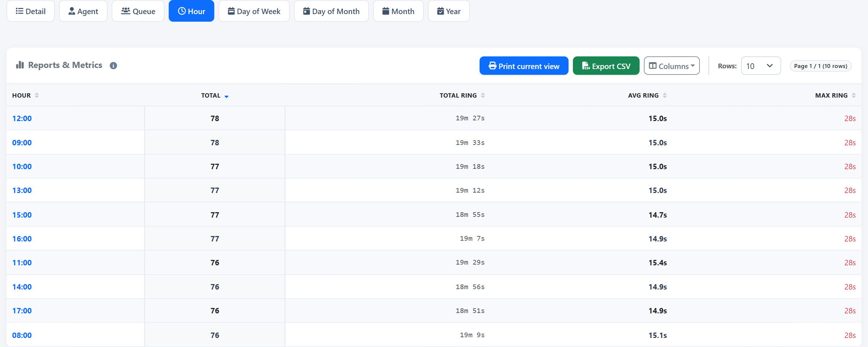The image size is (868, 347).
Task: Click the 17:00 hour link
Action: (x=22, y=311)
